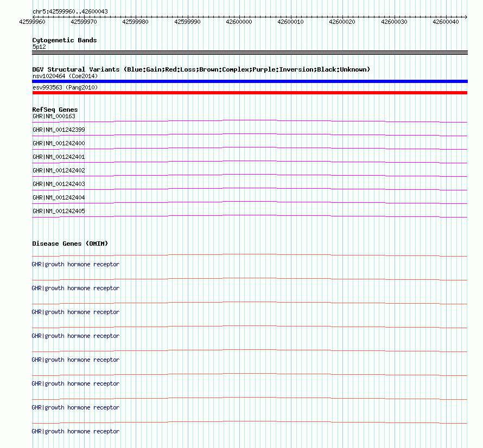The image size is (483, 448).
Task: Click ruler position 42600020
Action: [x=342, y=22]
